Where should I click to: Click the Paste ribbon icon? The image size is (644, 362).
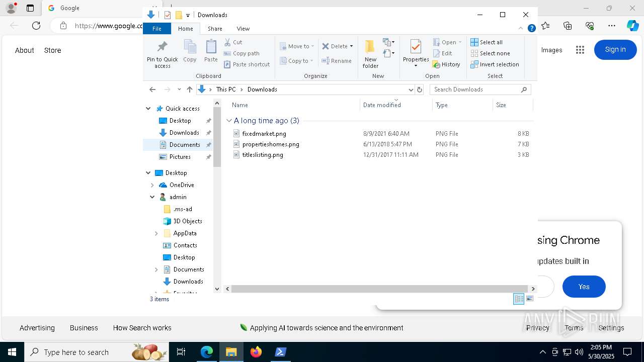tap(211, 51)
